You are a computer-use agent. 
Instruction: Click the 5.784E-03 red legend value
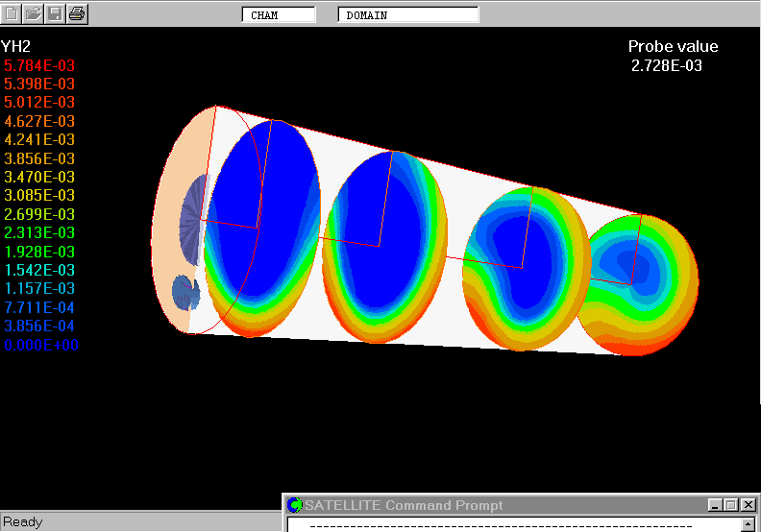point(39,65)
